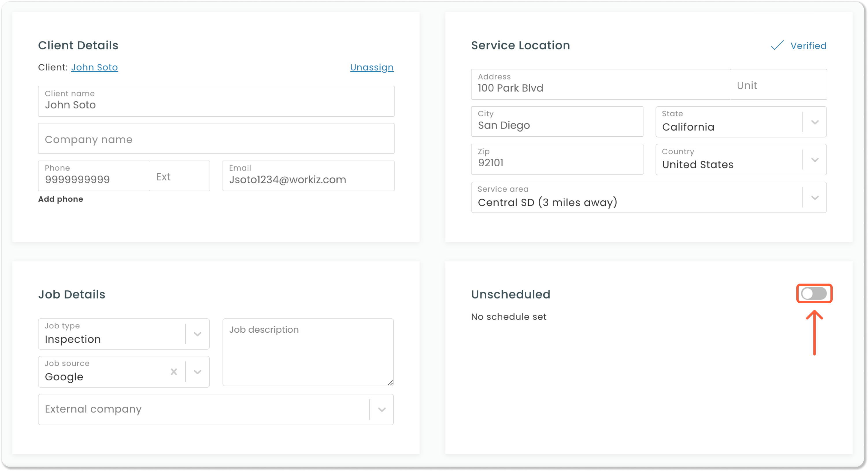868x471 pixels.
Task: Clear the Google job source X icon
Action: click(x=173, y=372)
